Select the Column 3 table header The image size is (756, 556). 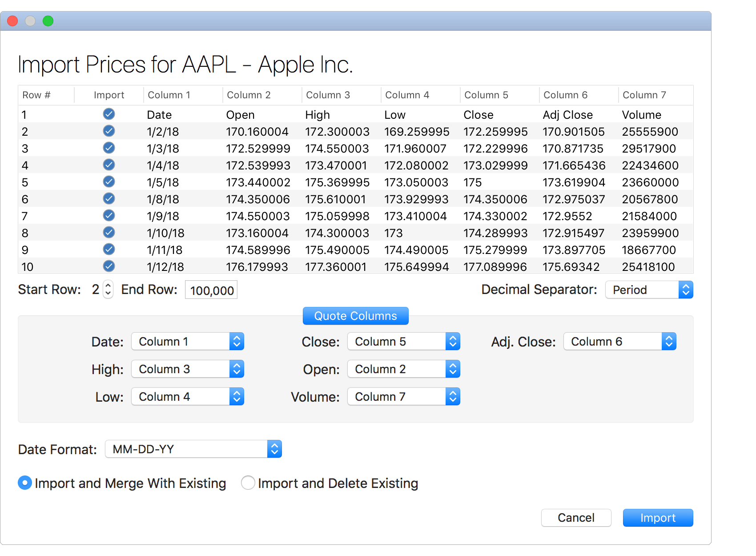coord(328,95)
